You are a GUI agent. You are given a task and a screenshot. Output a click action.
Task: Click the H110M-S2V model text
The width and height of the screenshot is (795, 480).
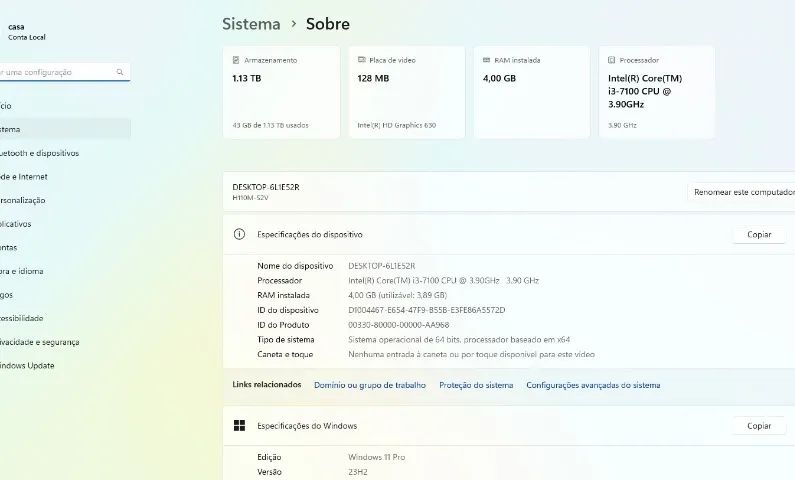[250, 198]
